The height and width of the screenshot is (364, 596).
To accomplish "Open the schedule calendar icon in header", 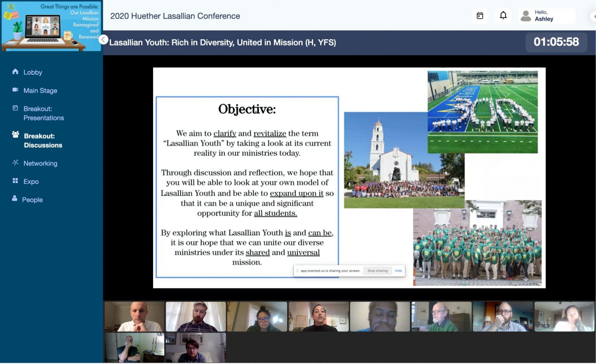I will [x=480, y=16].
